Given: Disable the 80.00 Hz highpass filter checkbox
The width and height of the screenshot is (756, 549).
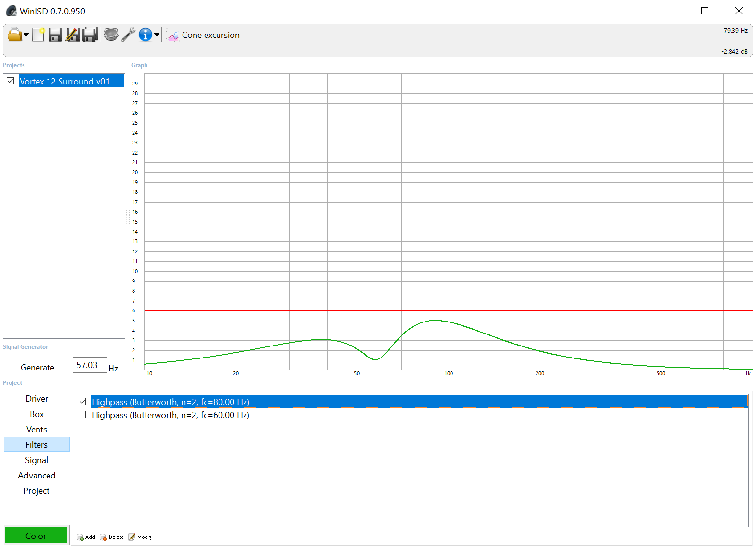Looking at the screenshot, I should point(83,402).
